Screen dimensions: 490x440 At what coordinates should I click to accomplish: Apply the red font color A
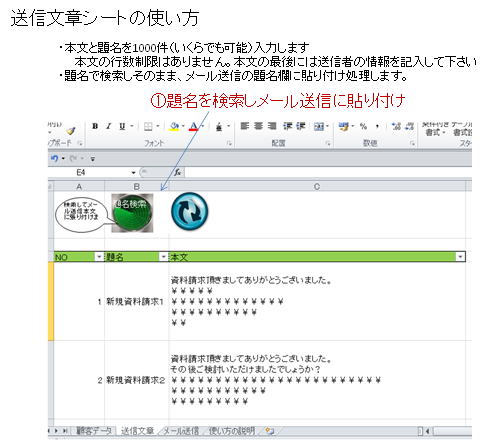pyautogui.click(x=194, y=126)
